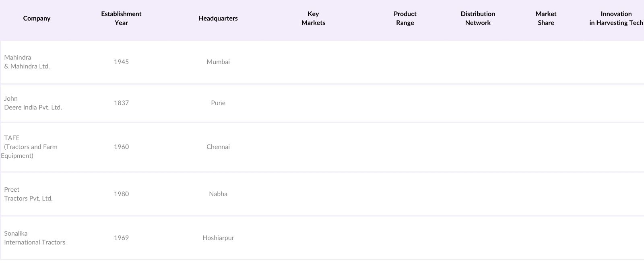Select the Preet Tractors Pvt. Ltd. cell
The width and height of the screenshot is (644, 263).
click(28, 194)
